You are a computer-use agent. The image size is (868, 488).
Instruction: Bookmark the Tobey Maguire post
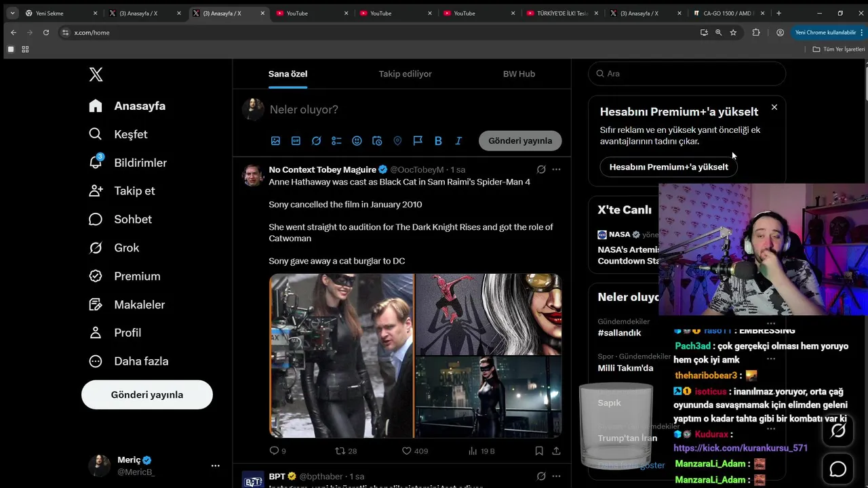(539, 451)
